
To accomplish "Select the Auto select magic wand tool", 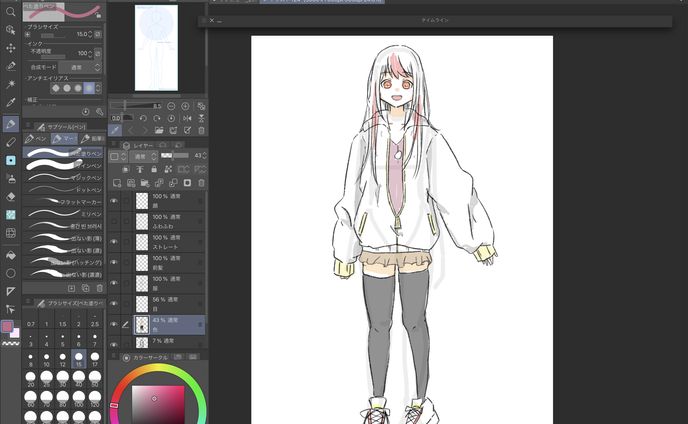I will pos(11,84).
